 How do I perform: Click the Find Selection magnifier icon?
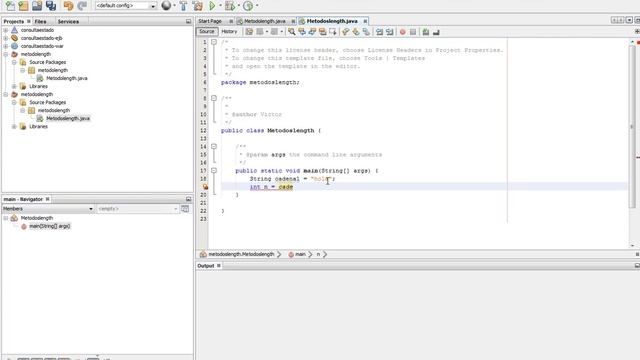291,32
